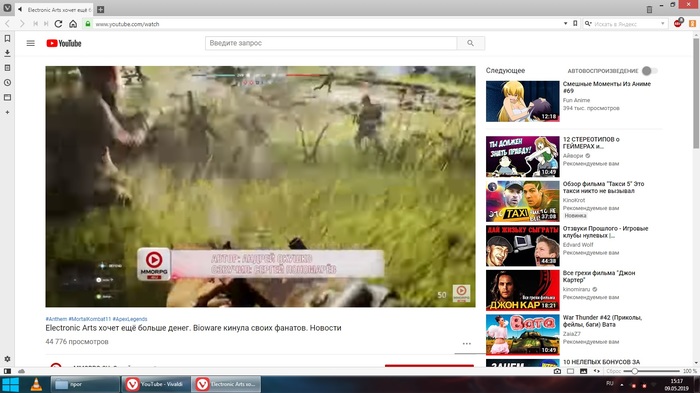Go back in browser history
The height and width of the screenshot is (393, 700).
[8, 24]
